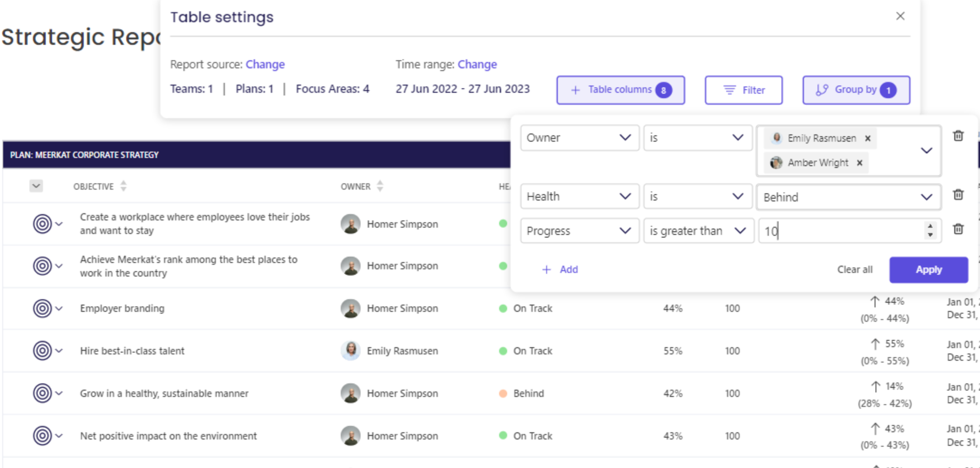
Task: Click the Apply filter button
Action: point(928,270)
